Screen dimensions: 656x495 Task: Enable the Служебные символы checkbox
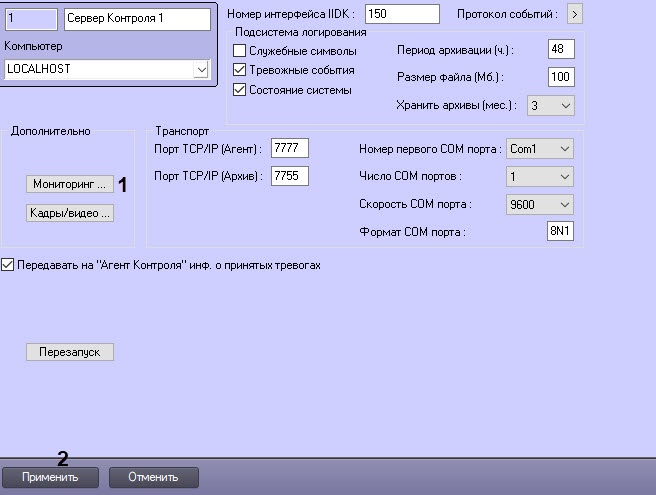(x=239, y=50)
